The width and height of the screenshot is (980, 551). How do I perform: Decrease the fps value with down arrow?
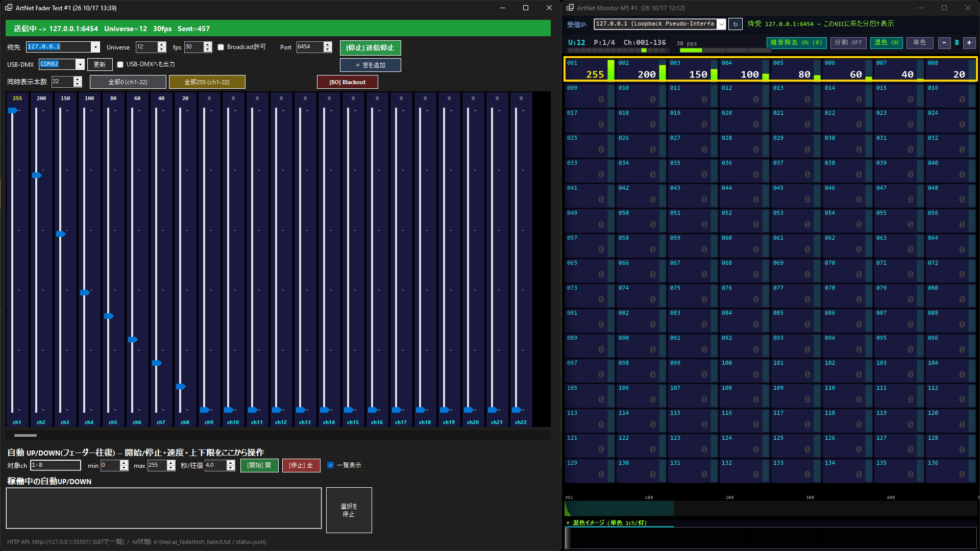(x=208, y=49)
